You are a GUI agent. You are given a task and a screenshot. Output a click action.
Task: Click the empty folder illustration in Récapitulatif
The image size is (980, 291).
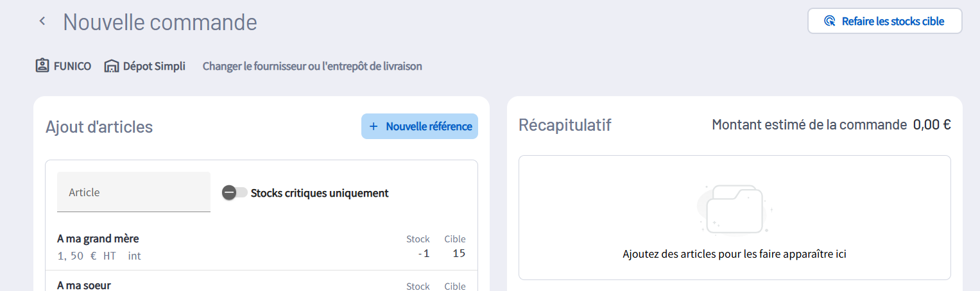[x=734, y=209]
